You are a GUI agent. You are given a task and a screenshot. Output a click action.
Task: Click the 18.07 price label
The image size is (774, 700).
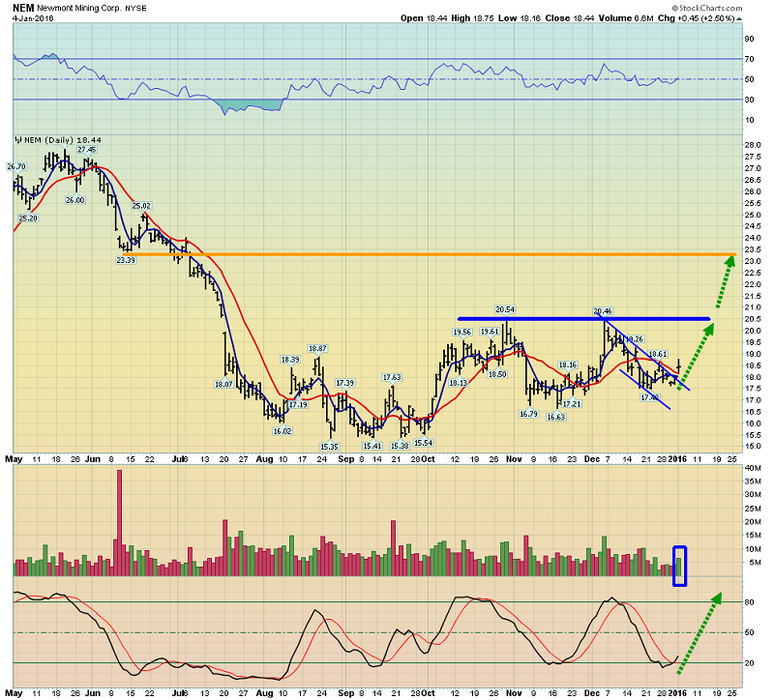pyautogui.click(x=223, y=384)
